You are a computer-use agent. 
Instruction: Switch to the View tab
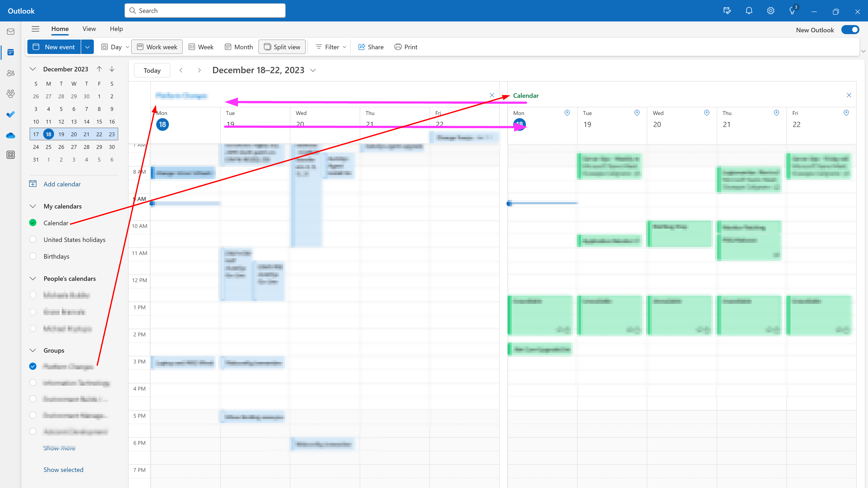[89, 29]
